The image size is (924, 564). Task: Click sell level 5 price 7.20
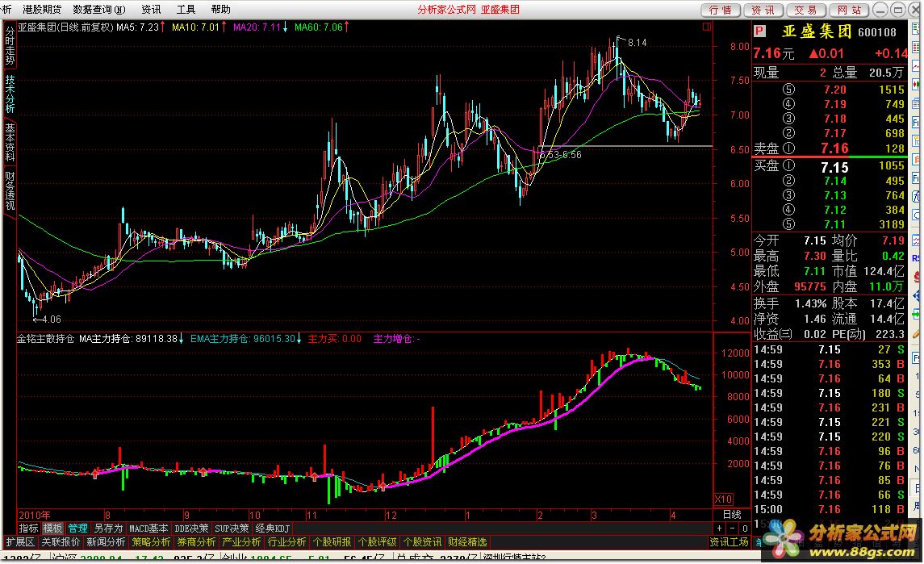tap(835, 90)
